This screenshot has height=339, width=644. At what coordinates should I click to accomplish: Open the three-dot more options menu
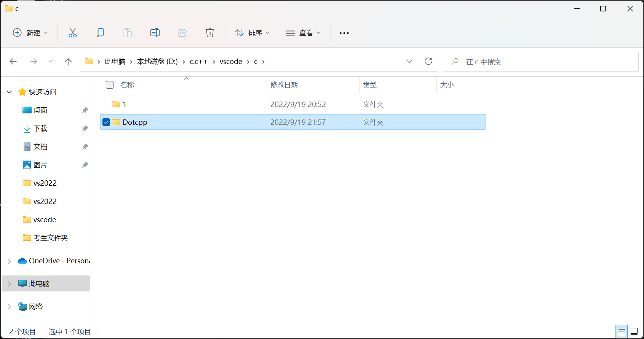(x=344, y=33)
